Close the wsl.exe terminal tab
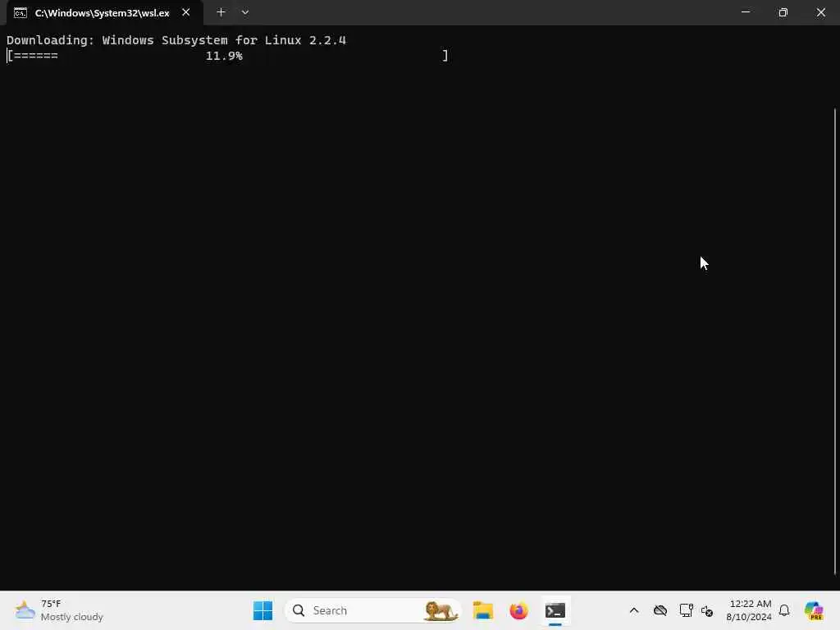The height and width of the screenshot is (630, 840). 186,12
